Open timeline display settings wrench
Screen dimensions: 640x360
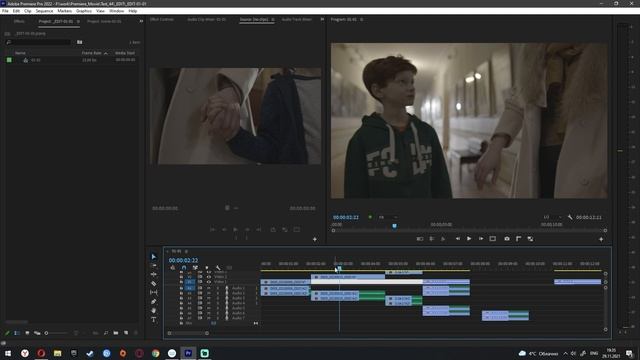218,268
